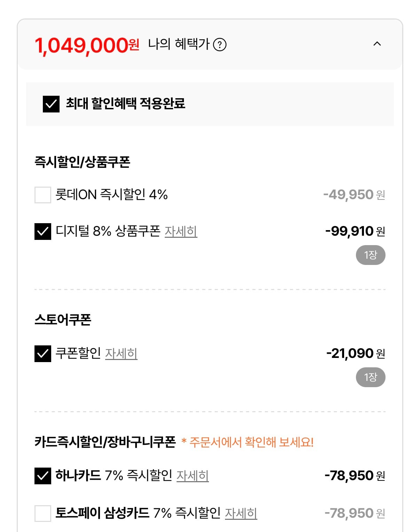Click the 나의 혜택가 label
This screenshot has width=420, height=532.
pyautogui.click(x=179, y=44)
